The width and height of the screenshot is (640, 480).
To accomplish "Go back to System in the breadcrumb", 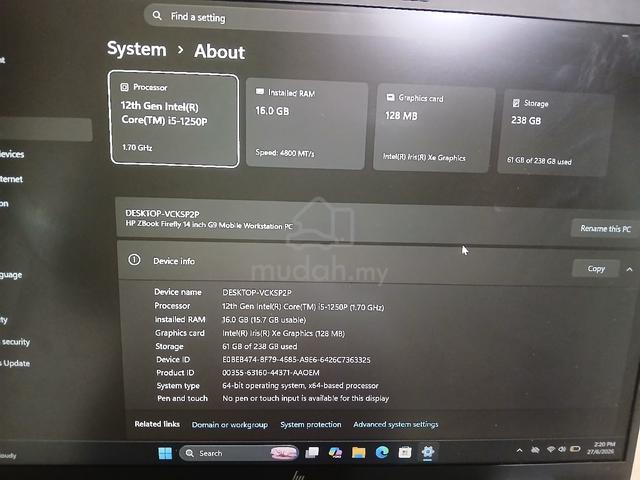I will [x=136, y=49].
